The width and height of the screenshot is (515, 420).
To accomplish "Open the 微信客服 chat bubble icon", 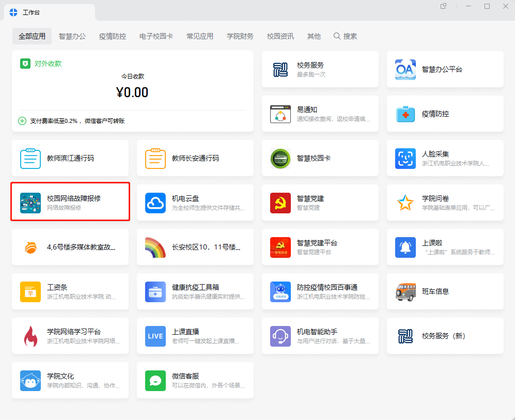I will coord(155,381).
